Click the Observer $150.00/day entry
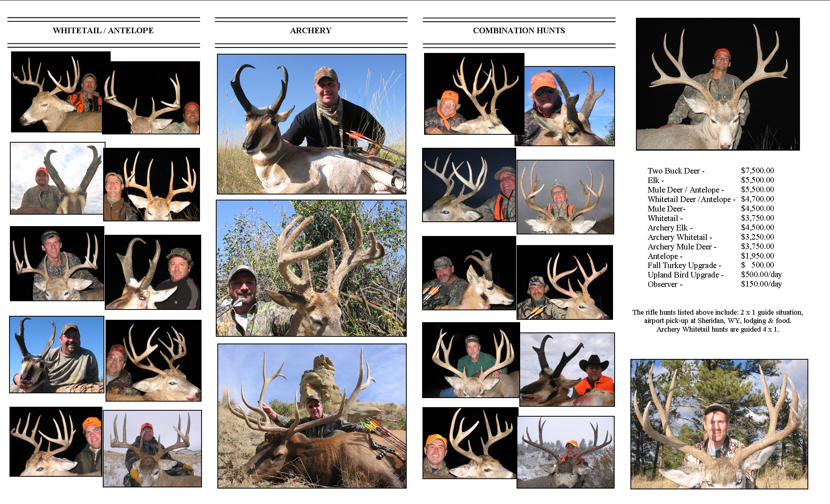Screen dimensions: 830x504 (715, 284)
